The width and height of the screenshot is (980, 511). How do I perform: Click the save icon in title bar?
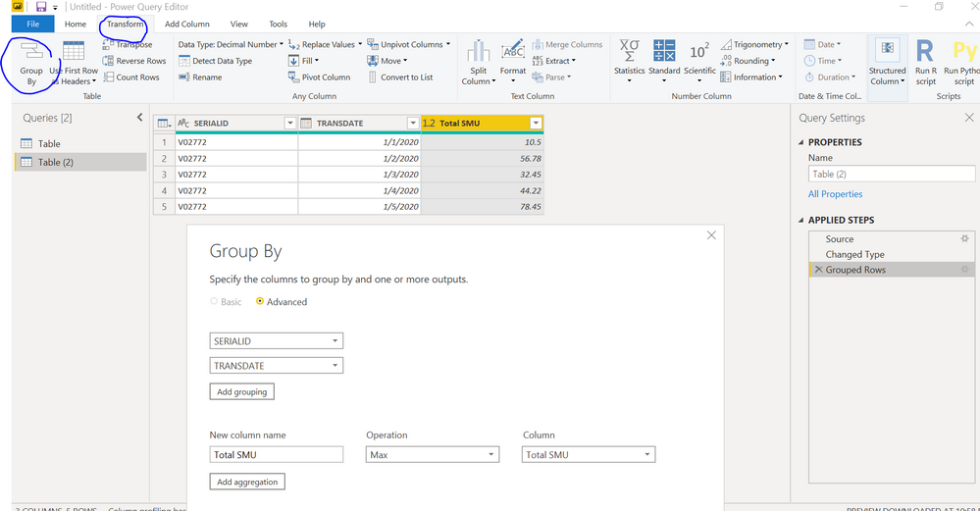coord(41,7)
